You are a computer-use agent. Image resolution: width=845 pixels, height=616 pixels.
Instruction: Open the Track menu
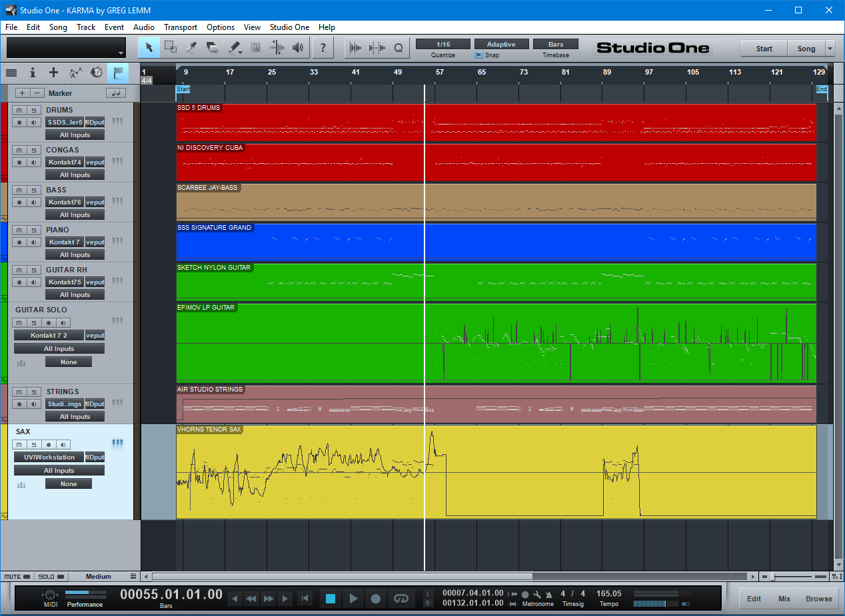coord(86,27)
